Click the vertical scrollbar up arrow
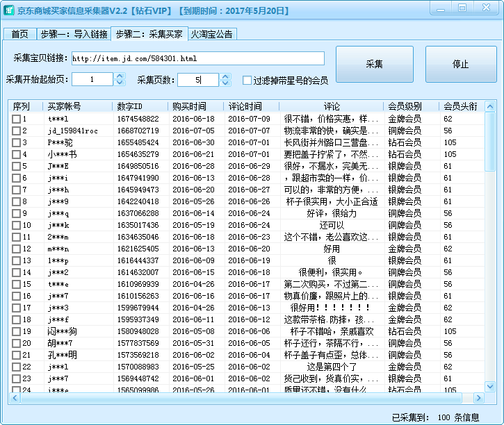This screenshot has height=425, width=504. [490, 106]
